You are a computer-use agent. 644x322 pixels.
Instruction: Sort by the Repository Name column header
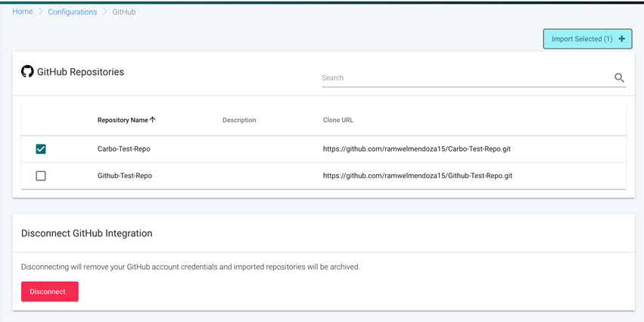click(123, 120)
